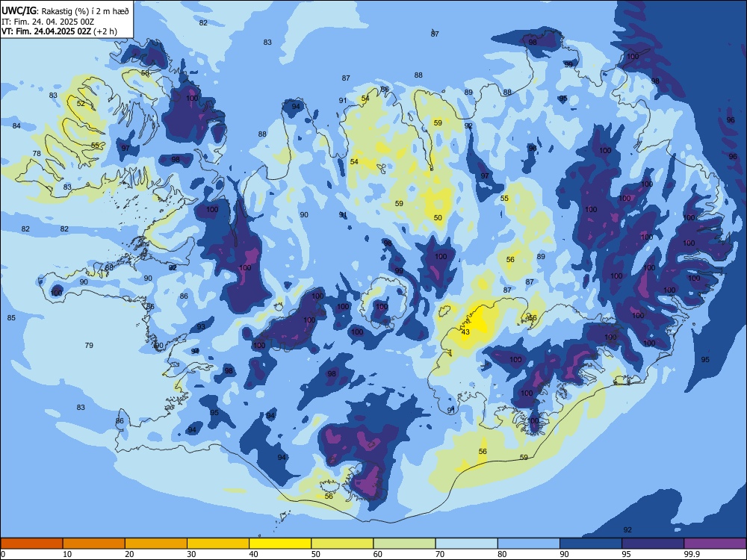
Task: Click the orange 10–20 legend swatch
Action: coord(94,544)
